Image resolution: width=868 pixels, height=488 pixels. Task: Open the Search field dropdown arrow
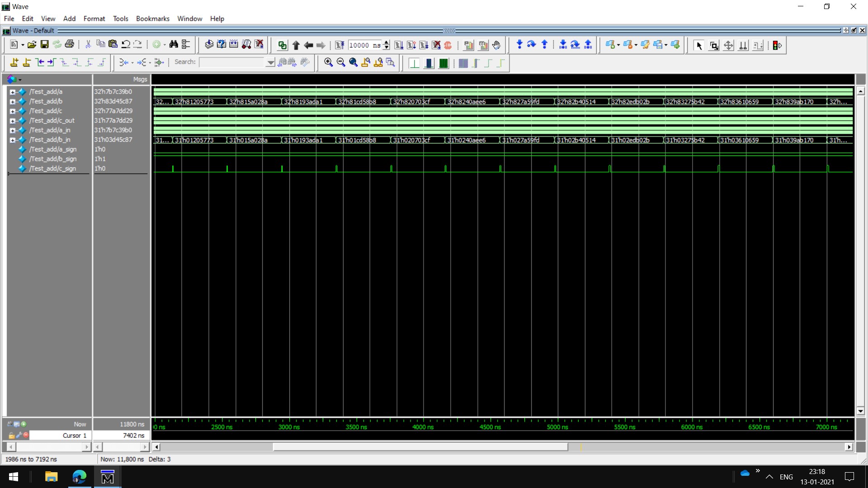point(270,63)
